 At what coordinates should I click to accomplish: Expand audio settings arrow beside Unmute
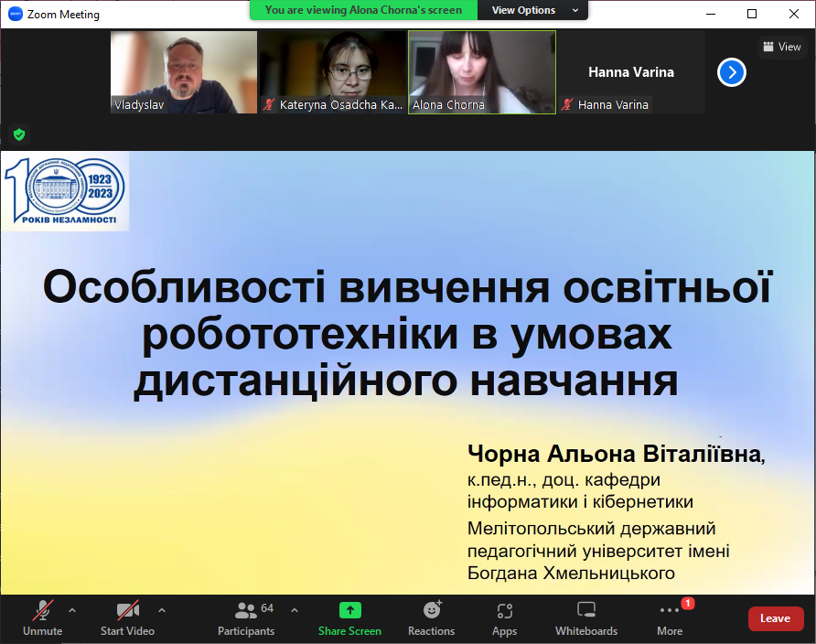pyautogui.click(x=72, y=610)
